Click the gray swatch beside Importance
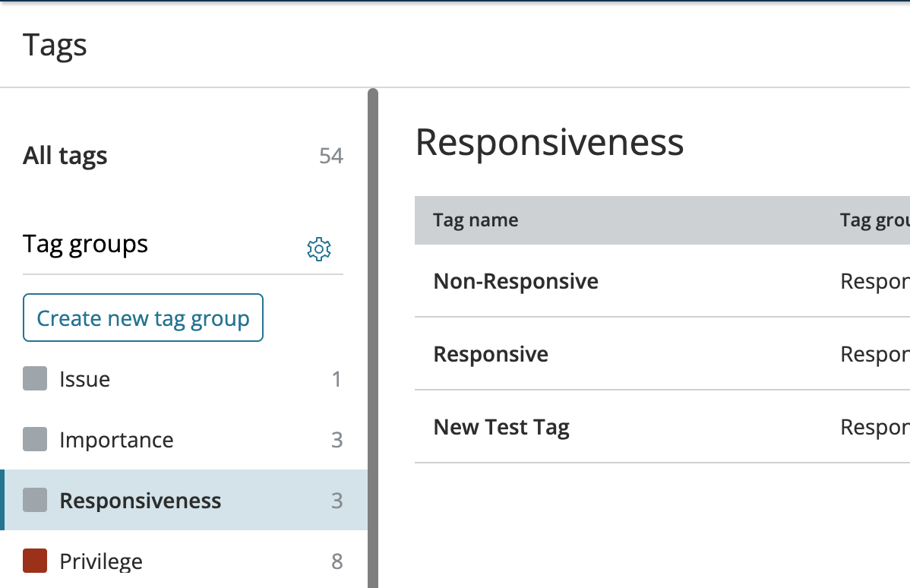Viewport: 910px width, 588px height. 35,439
